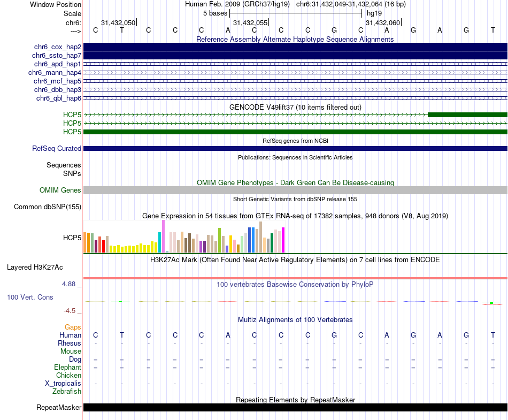Screen dimensions: 508x420
Task: Click the Scale label
Action: [x=72, y=13]
